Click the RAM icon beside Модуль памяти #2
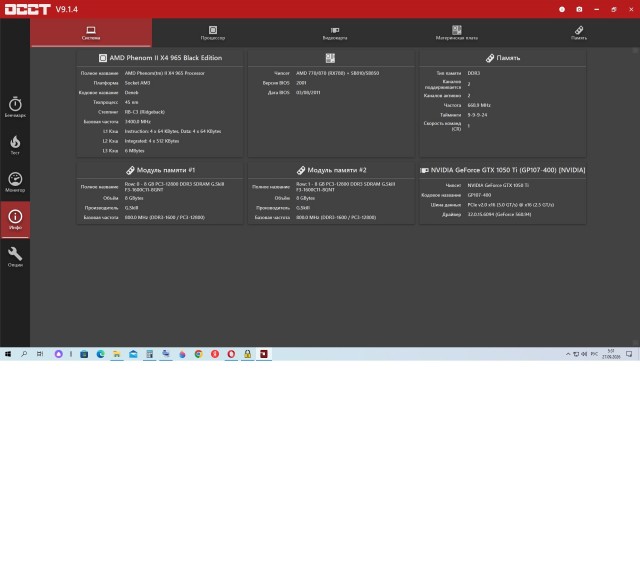The height and width of the screenshot is (561, 640). tap(301, 170)
